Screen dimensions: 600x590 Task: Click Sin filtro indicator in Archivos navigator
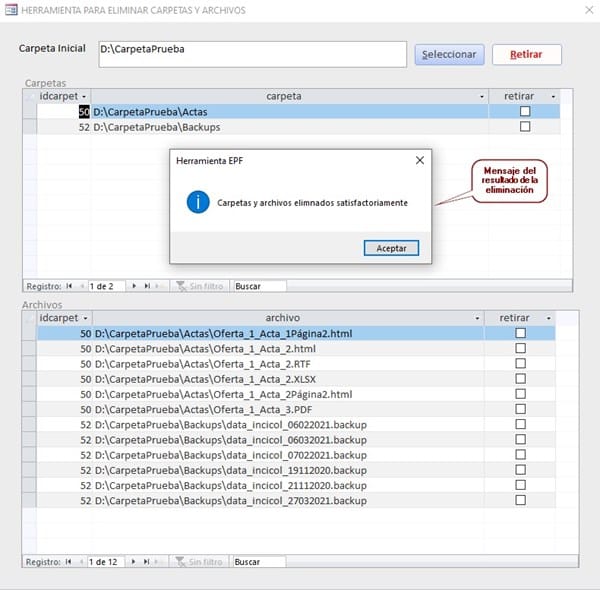pos(199,562)
